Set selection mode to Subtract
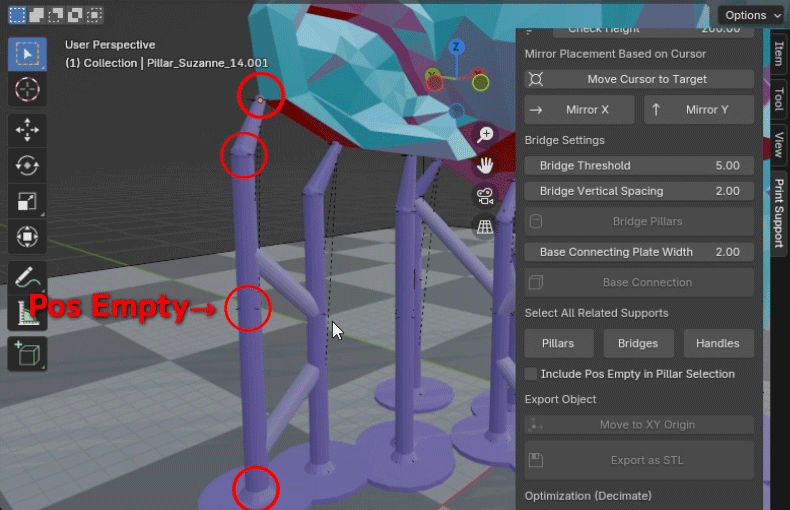This screenshot has height=510, width=790. coord(55,15)
